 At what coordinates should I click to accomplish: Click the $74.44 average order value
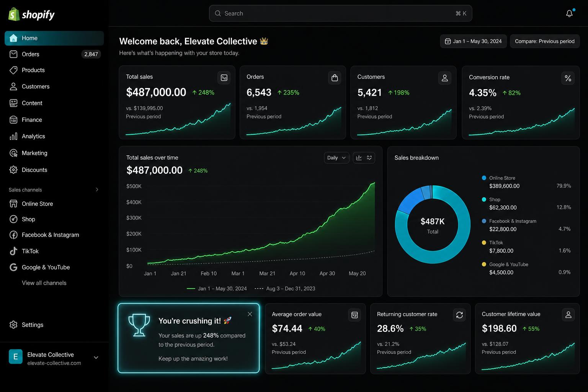click(x=287, y=328)
